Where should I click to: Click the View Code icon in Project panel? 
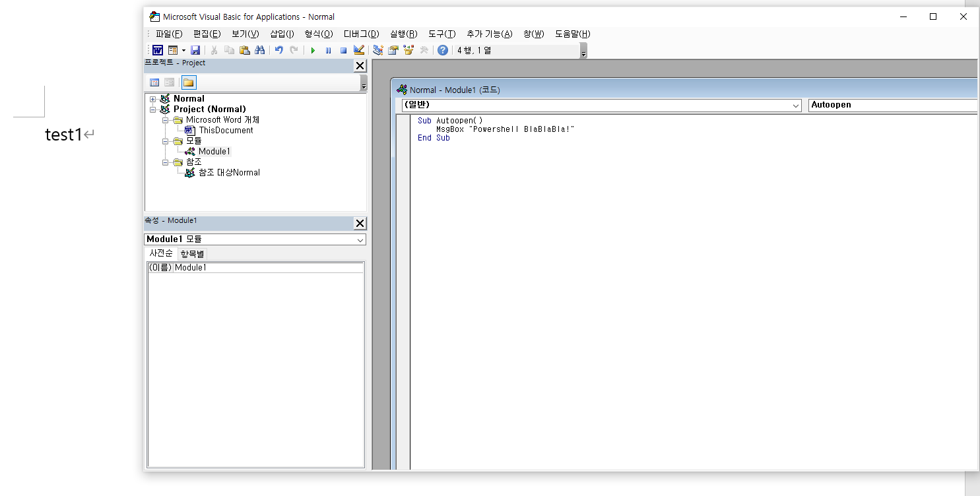pyautogui.click(x=154, y=82)
